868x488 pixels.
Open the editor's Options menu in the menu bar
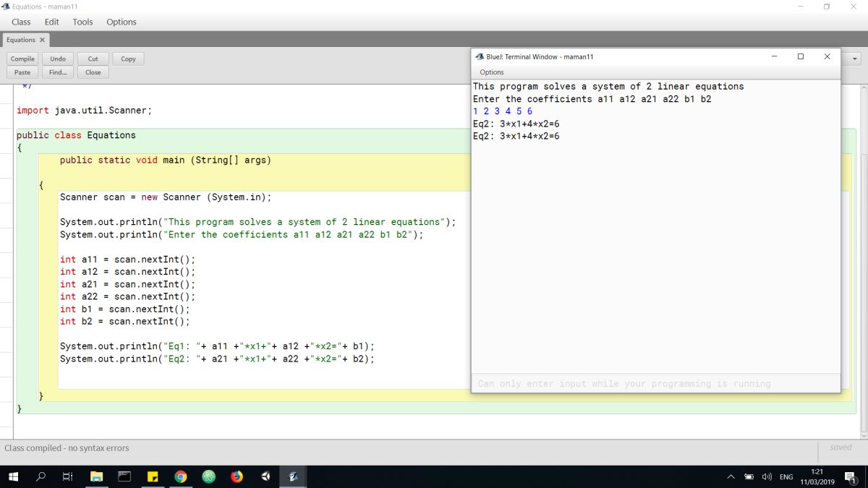point(122,22)
